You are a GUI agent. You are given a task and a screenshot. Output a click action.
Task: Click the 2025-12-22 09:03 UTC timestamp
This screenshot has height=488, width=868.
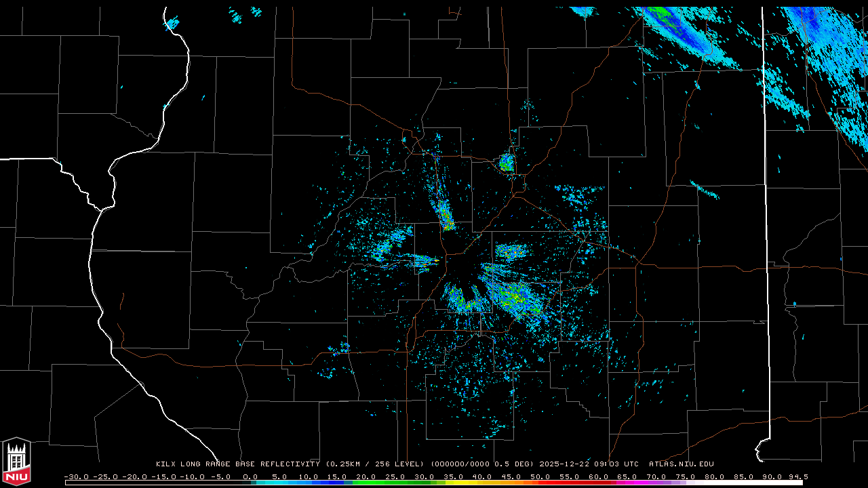(x=589, y=464)
